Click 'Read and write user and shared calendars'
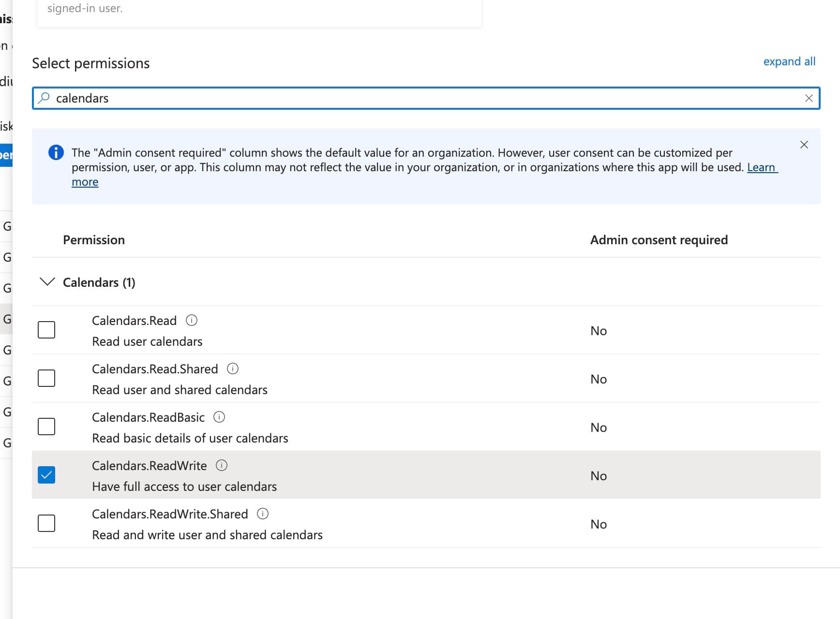The width and height of the screenshot is (840, 619). [207, 535]
